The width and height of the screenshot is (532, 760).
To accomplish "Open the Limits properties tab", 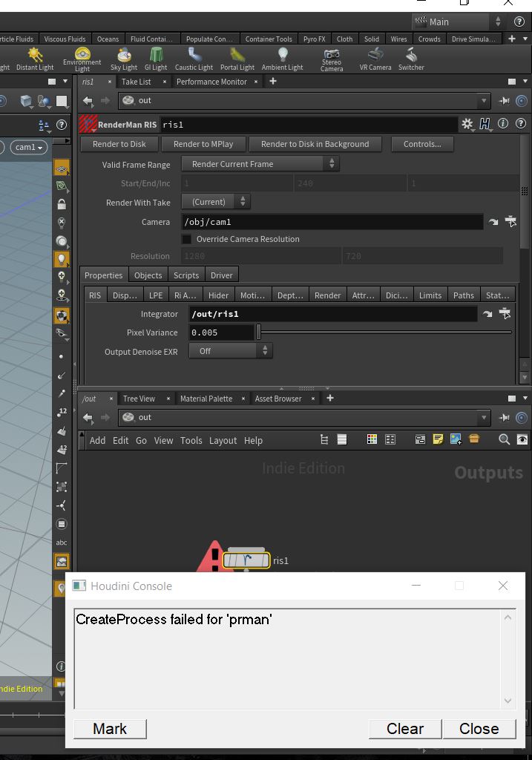I will [x=430, y=295].
